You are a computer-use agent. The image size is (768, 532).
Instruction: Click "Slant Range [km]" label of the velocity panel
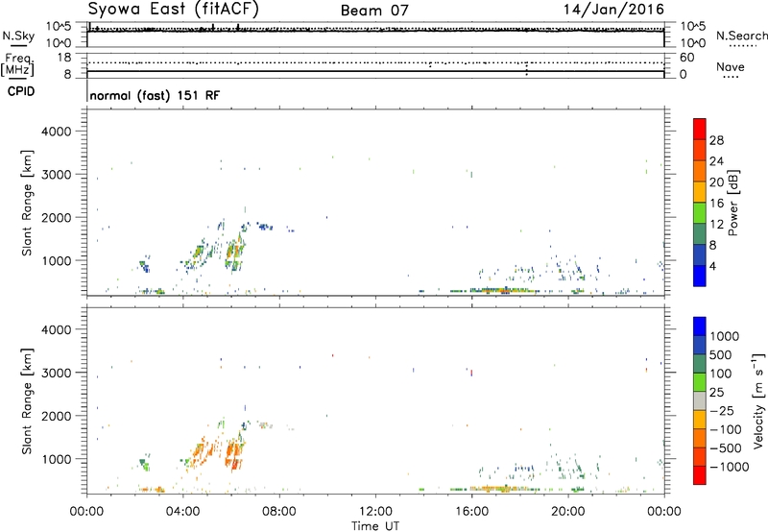coord(27,401)
